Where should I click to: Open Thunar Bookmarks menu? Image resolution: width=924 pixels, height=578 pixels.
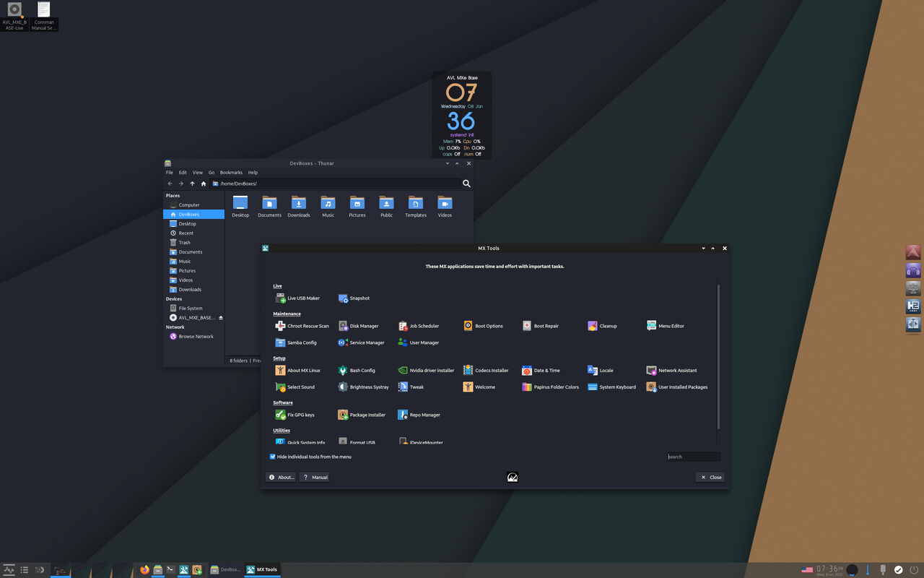(231, 173)
